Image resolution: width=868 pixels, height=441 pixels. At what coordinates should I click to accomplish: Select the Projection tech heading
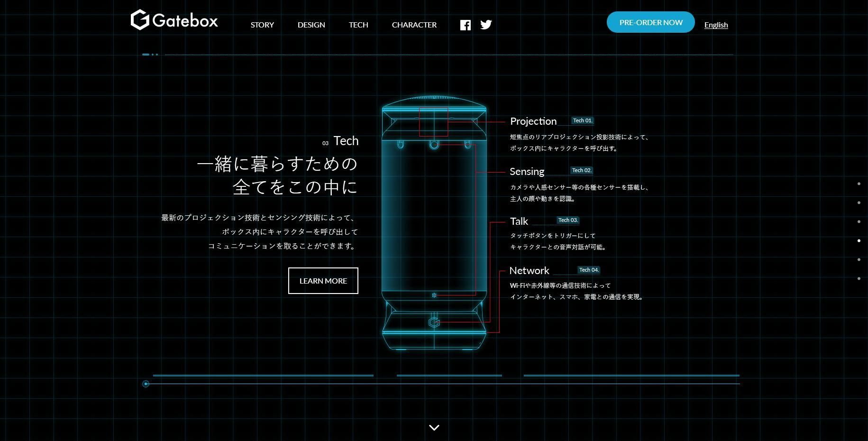[533, 121]
